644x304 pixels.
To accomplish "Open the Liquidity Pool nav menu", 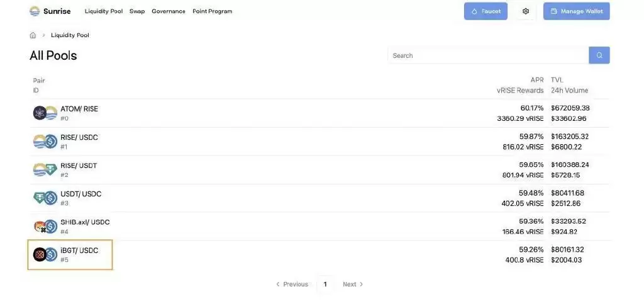I will 104,11.
